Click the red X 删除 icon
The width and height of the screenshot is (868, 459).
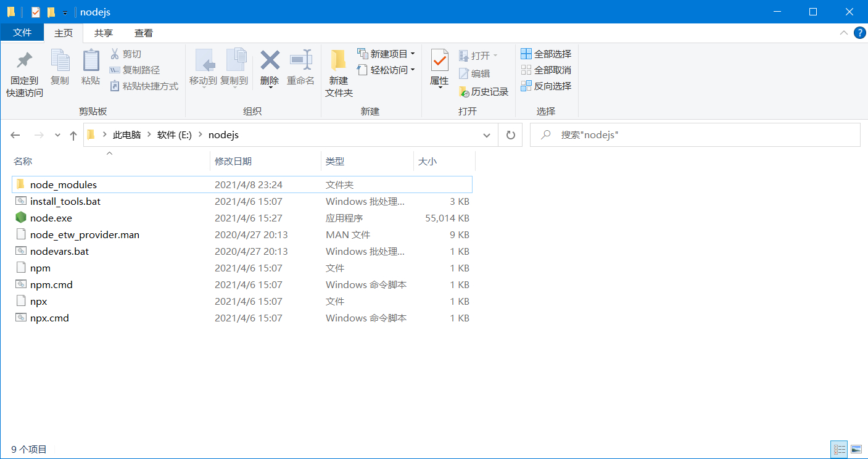pyautogui.click(x=270, y=60)
